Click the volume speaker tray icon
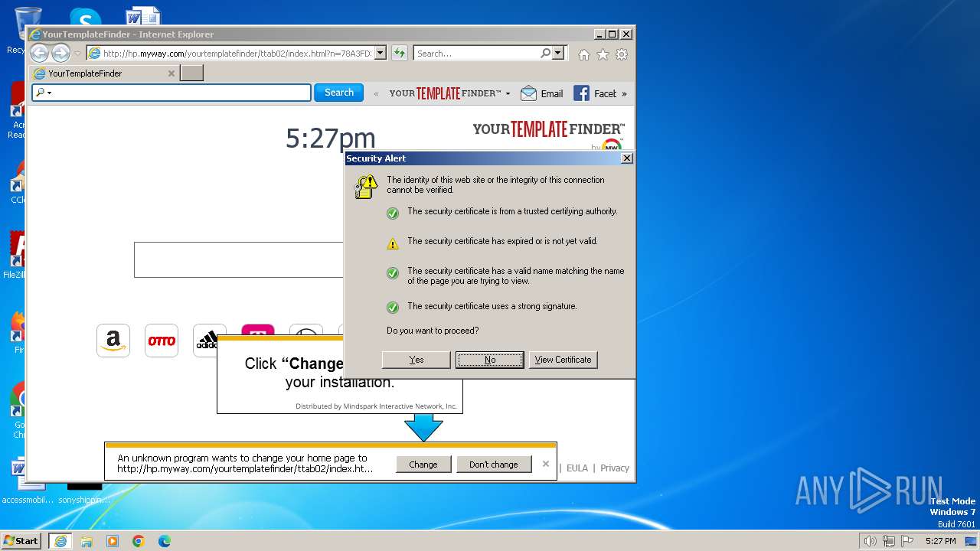The height and width of the screenshot is (551, 980). pyautogui.click(x=870, y=541)
